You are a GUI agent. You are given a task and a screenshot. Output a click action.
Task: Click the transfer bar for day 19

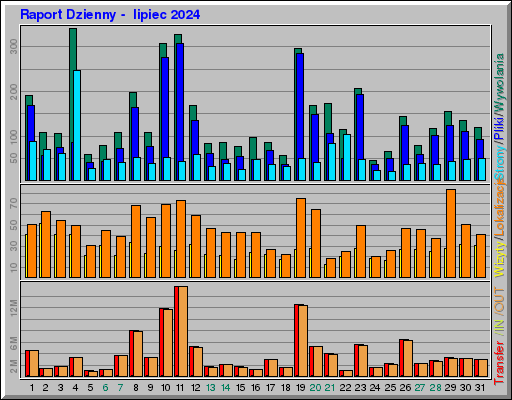pos(301,341)
